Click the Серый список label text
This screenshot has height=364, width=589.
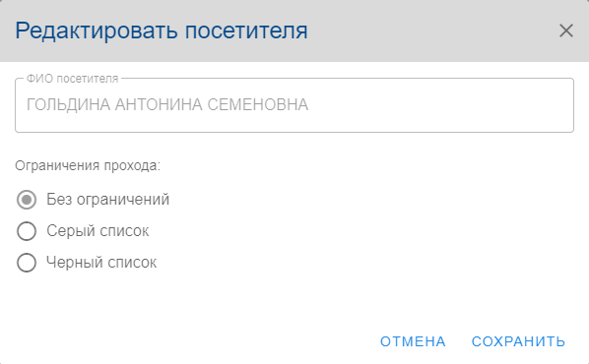98,231
